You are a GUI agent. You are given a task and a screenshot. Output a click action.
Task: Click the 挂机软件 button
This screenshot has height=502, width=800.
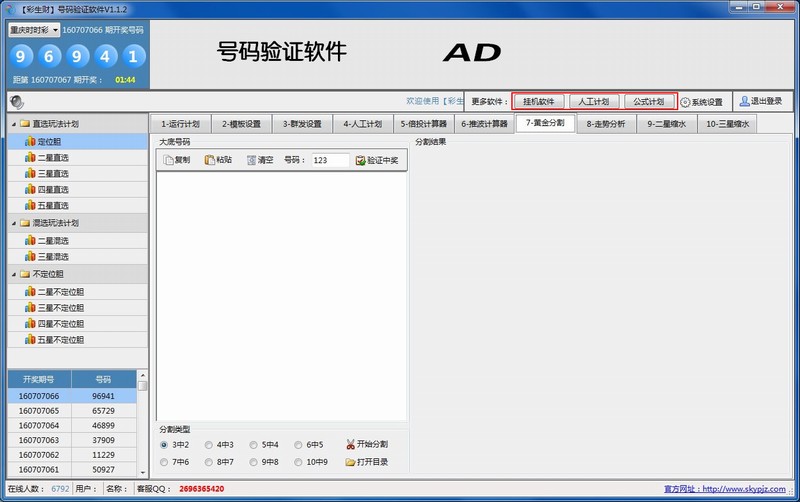click(x=538, y=102)
